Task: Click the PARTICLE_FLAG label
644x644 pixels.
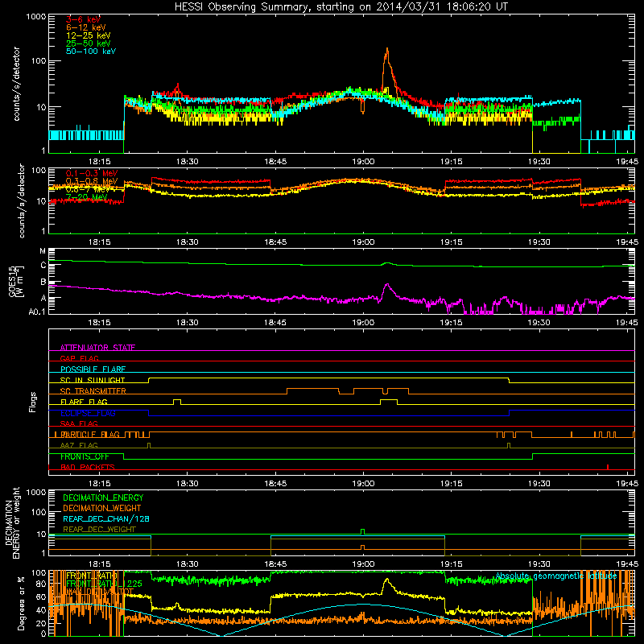Action: [x=90, y=434]
